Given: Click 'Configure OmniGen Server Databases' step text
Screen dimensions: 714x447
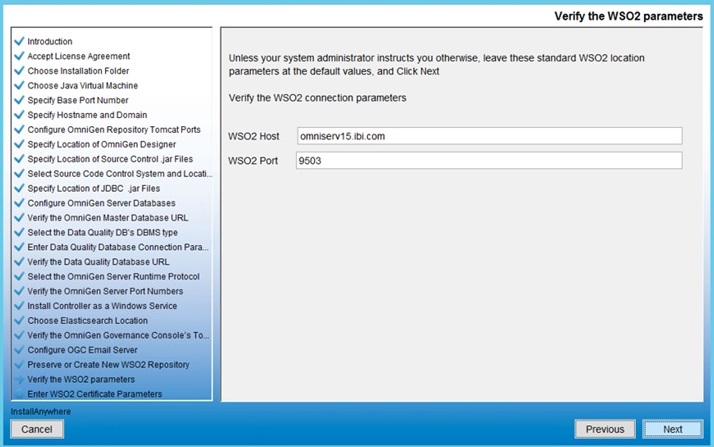Looking at the screenshot, I should pyautogui.click(x=102, y=203).
